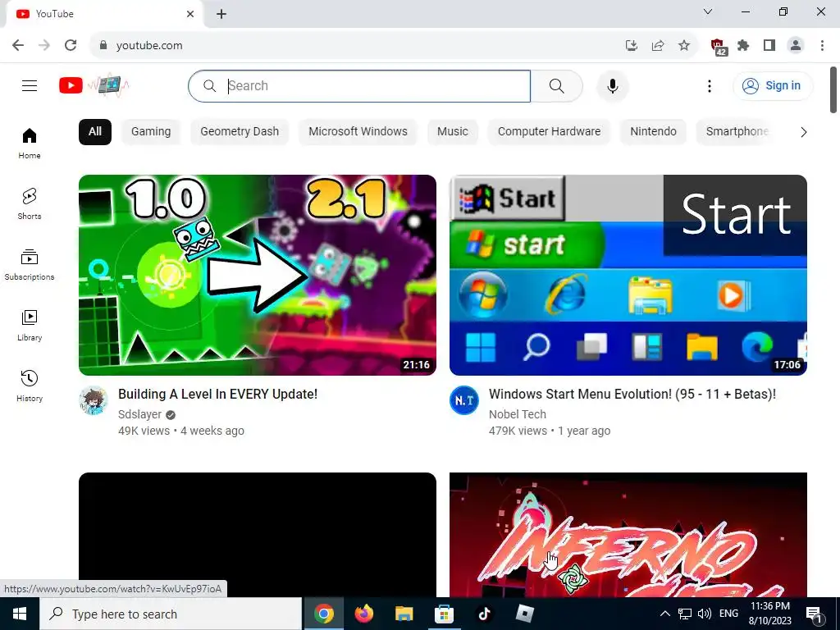Open Shorts from the sidebar

30,204
